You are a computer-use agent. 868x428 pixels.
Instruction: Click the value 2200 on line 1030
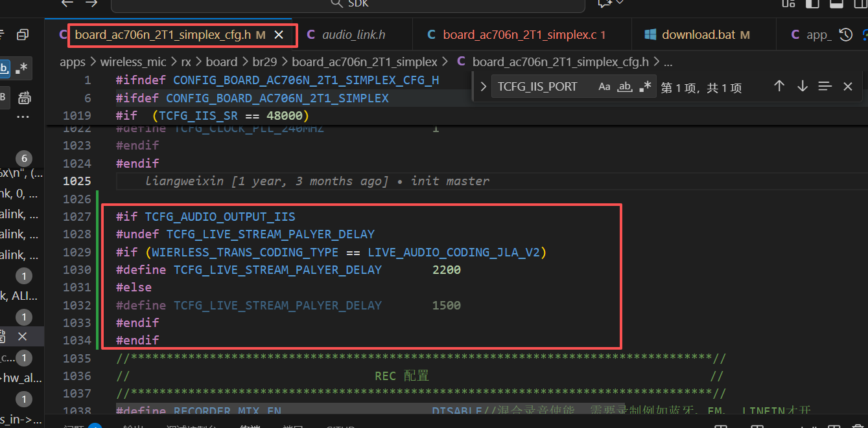point(447,269)
